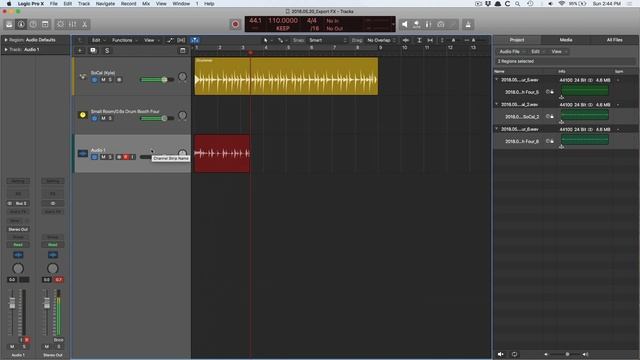Adjust the SoCal (Kyle) track volume slider
This screenshot has height=360, width=640.
(x=157, y=80)
